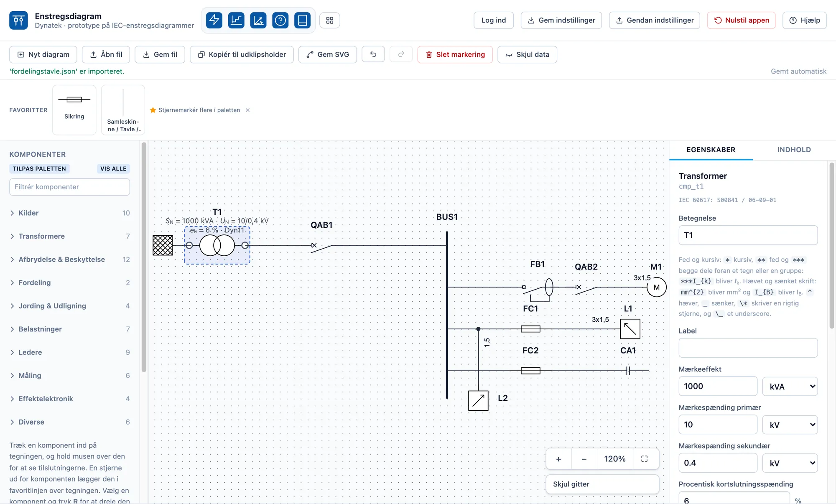Open the step-curve chart app icon

coord(236,20)
